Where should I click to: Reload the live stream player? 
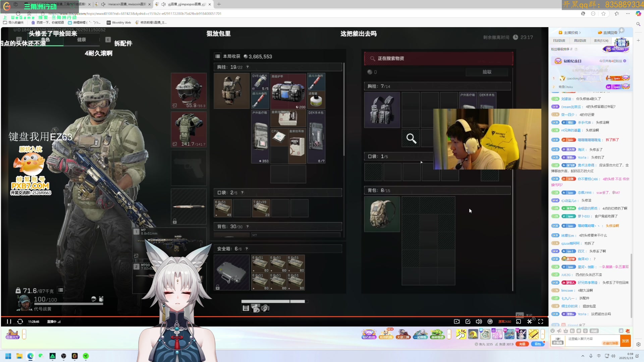20,321
